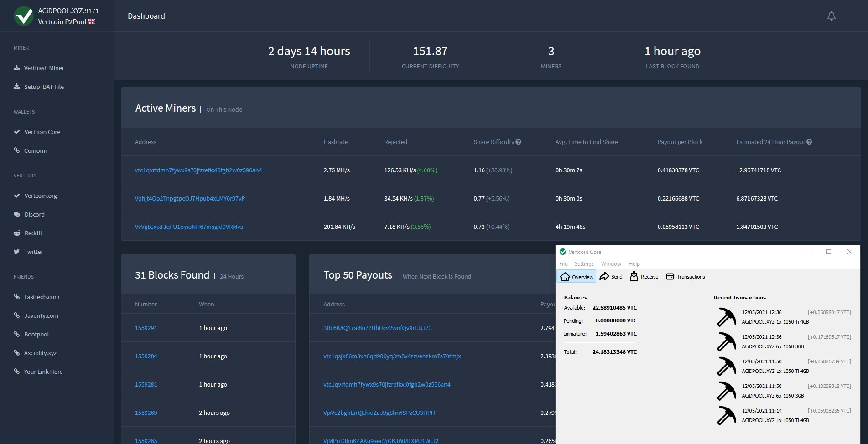Viewport: 868px width, 444px height.
Task: Click the Vertcoin checkmark logo in sidebar header
Action: [x=23, y=16]
